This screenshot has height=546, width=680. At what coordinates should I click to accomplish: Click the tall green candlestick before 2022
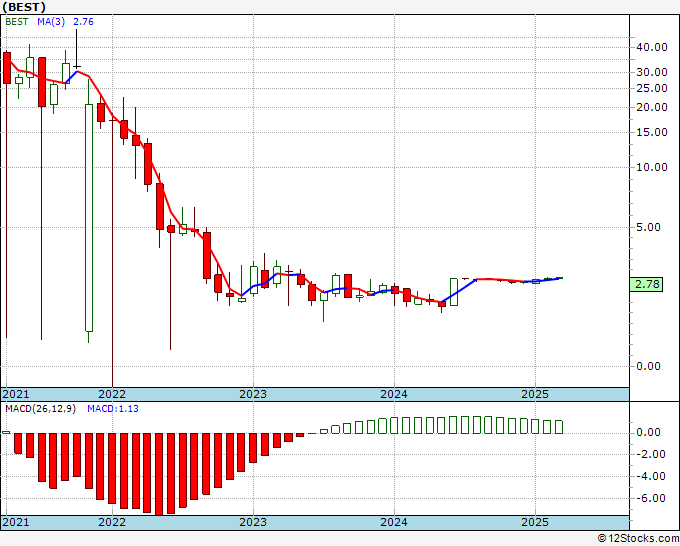[89, 218]
